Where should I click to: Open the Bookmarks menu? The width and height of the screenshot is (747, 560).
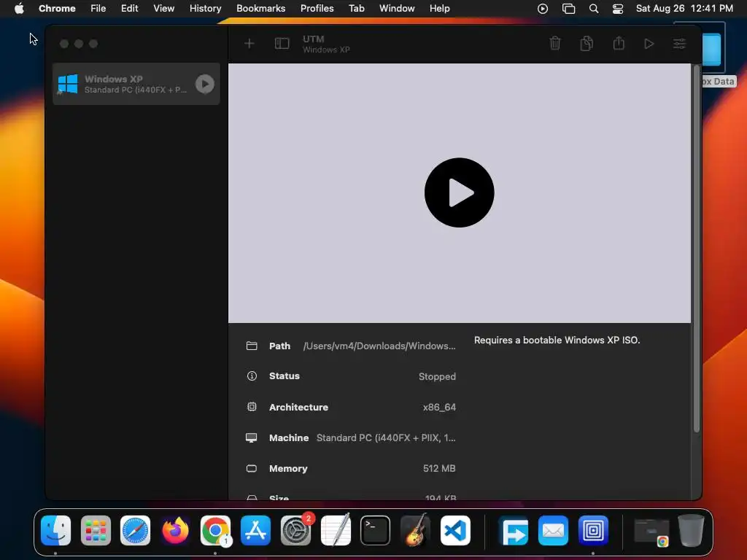261,9
